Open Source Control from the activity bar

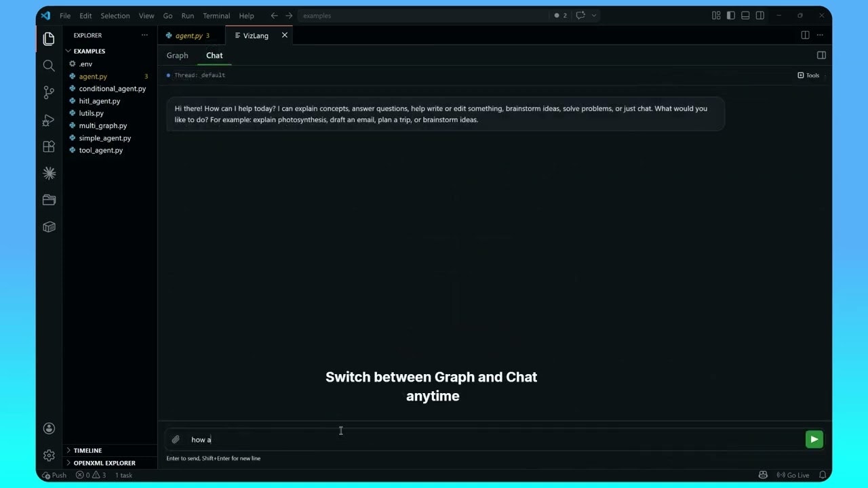pos(48,92)
